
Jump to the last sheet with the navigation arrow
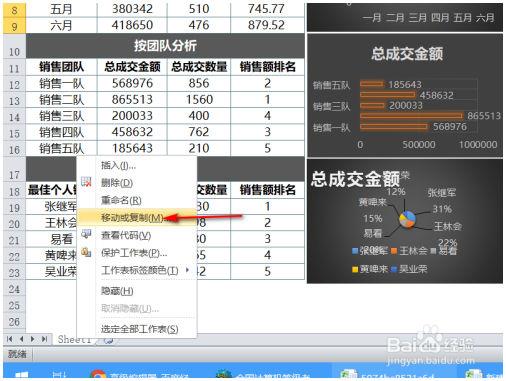coord(44,339)
